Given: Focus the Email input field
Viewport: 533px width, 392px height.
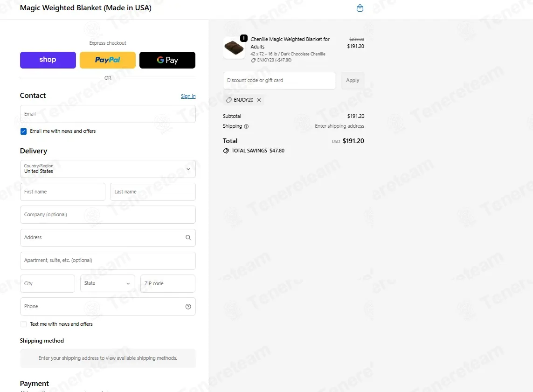Looking at the screenshot, I should 108,114.
